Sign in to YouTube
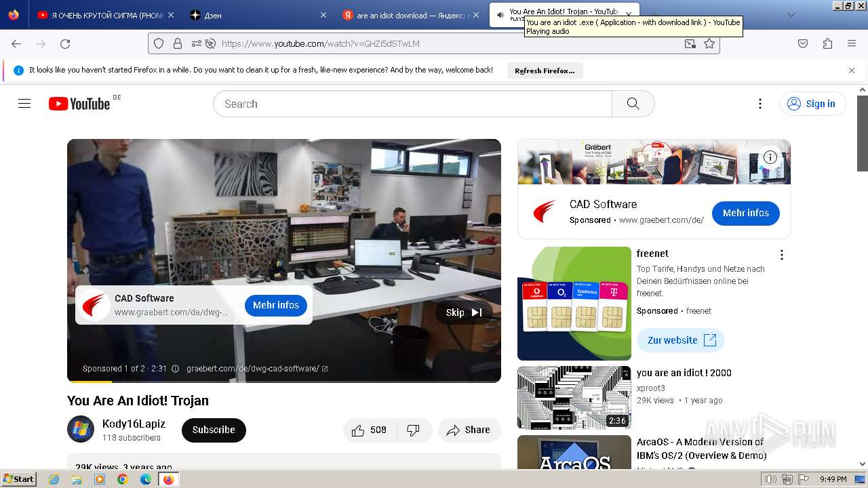Screen dimensions: 868x488 [812, 104]
